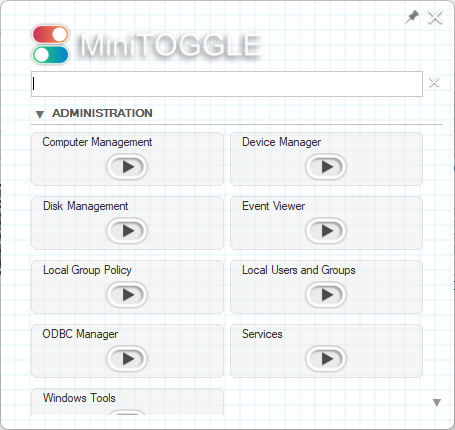Pin the MiniTOGGLE window with the pushpin
455x430 pixels.
pos(412,17)
